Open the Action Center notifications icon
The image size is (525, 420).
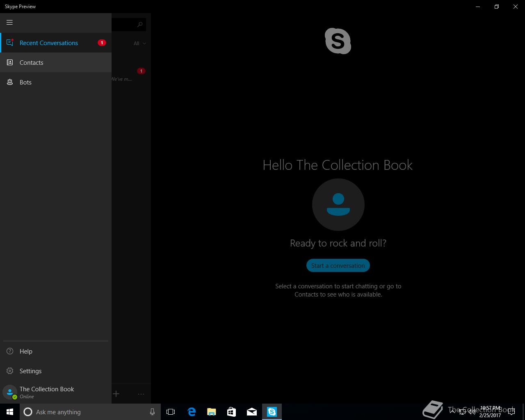511,412
